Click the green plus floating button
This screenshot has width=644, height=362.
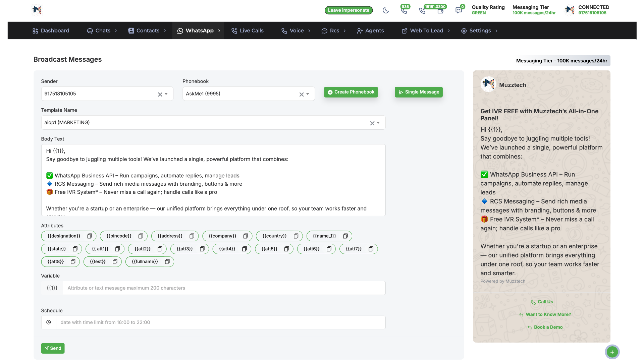point(612,352)
